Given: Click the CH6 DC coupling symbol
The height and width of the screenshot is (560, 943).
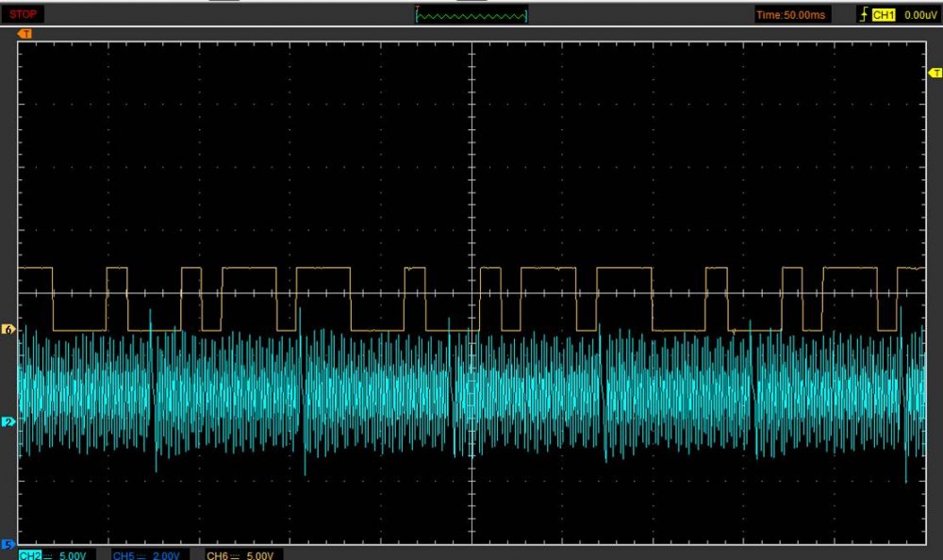Looking at the screenshot, I should [235, 555].
